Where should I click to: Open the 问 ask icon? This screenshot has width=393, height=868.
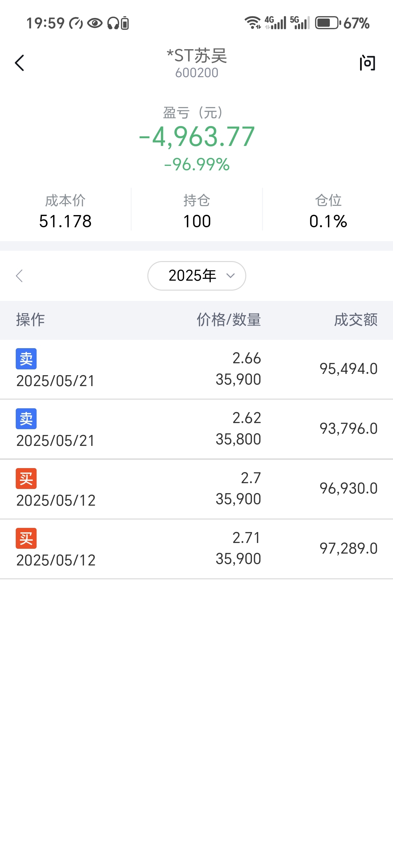367,63
